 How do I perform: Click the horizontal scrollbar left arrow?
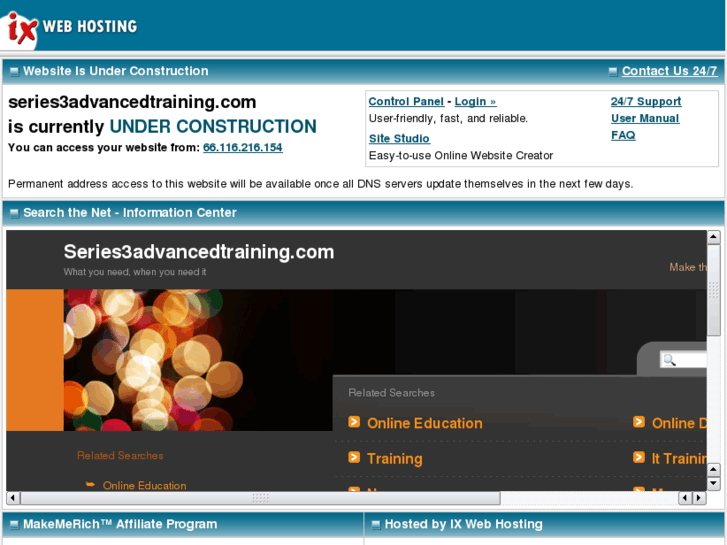pos(13,498)
